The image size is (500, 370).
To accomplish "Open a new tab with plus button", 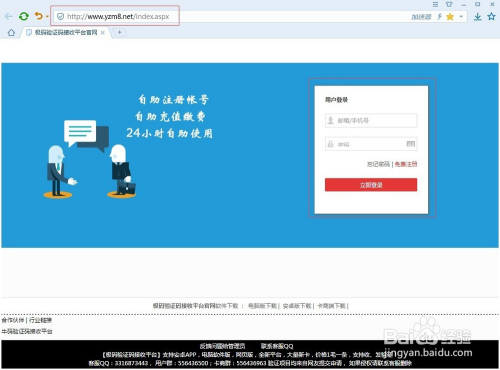I will (119, 32).
